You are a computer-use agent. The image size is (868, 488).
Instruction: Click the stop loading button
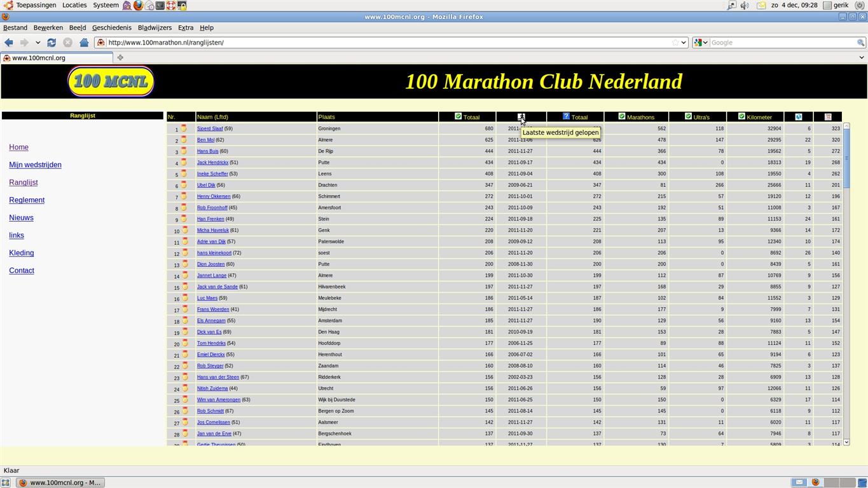click(x=67, y=43)
